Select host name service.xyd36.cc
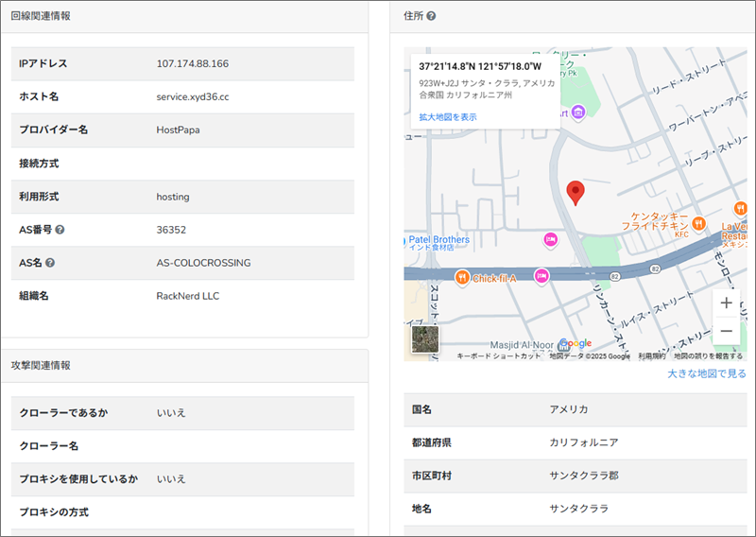756x537 pixels. (193, 97)
